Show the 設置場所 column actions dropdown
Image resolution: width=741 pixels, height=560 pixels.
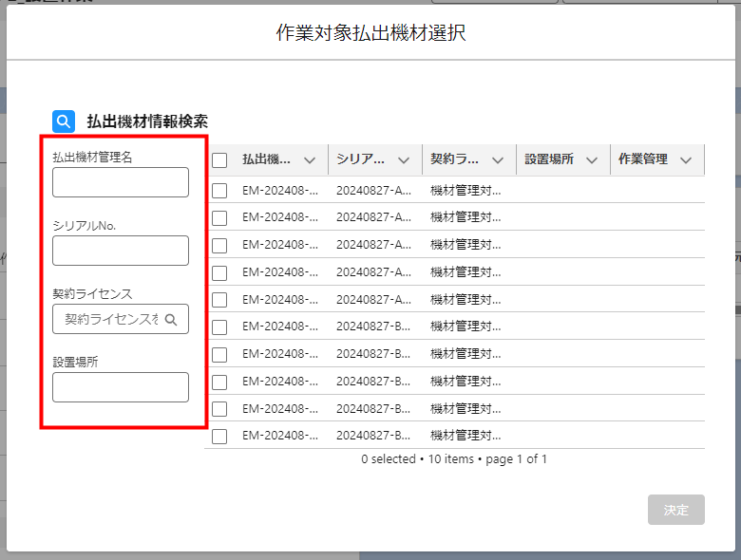click(592, 160)
